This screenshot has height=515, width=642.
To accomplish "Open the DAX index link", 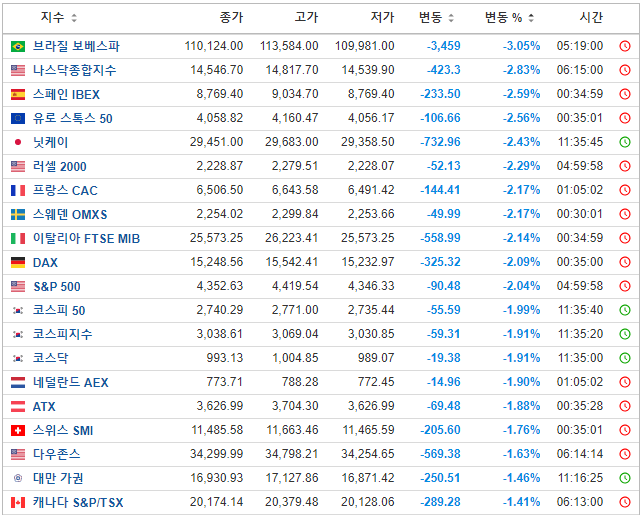I will point(45,262).
